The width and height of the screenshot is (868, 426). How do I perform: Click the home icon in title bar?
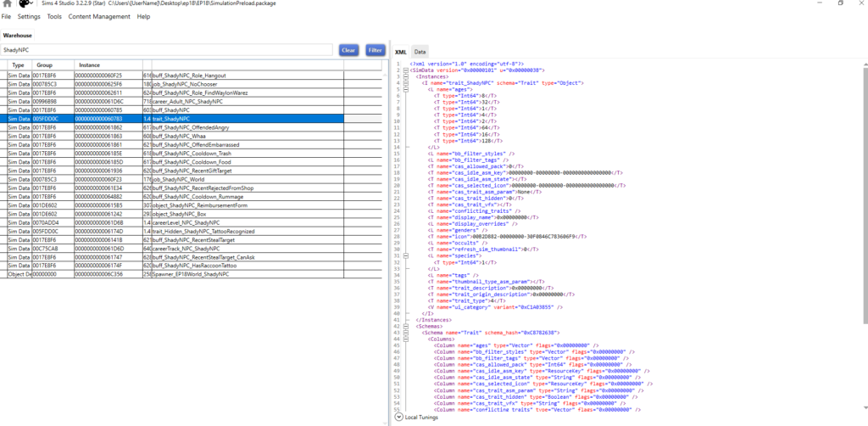click(6, 4)
